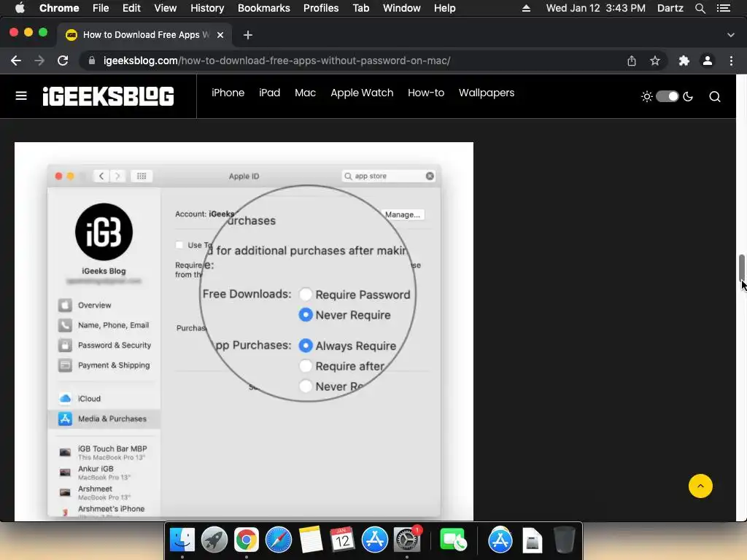Screen dimensions: 747x560
Task: Open FaceTime from the Dock
Action: click(x=453, y=540)
